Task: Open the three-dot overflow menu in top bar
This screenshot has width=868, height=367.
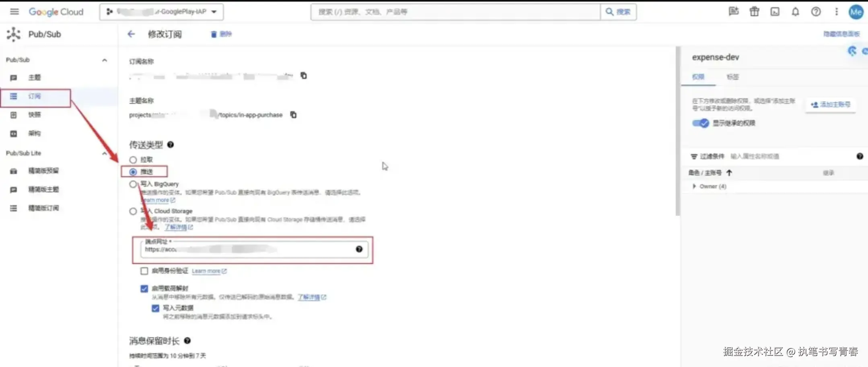Action: 836,12
